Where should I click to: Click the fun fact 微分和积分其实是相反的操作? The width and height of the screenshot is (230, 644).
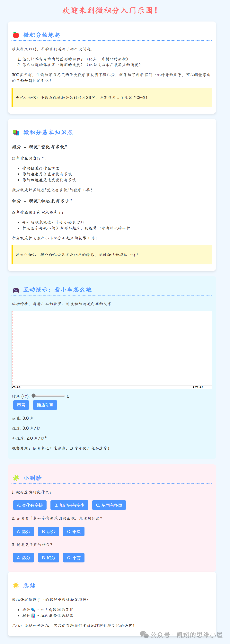(x=112, y=255)
